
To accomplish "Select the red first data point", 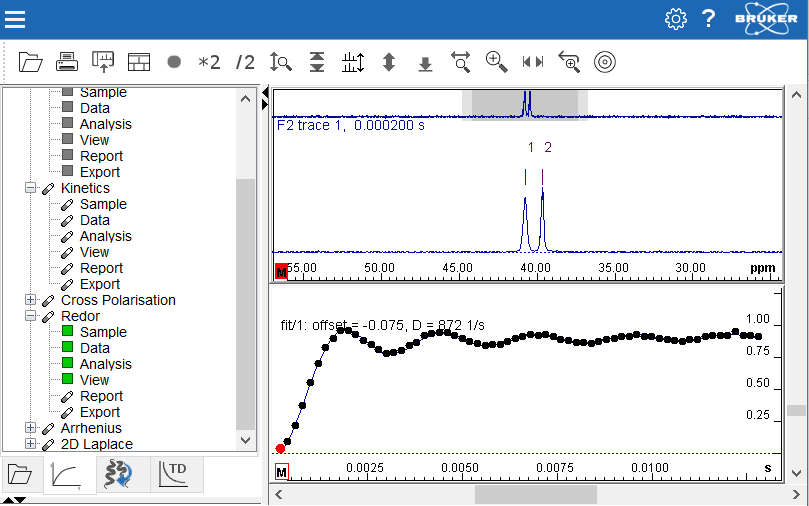I will pos(280,449).
